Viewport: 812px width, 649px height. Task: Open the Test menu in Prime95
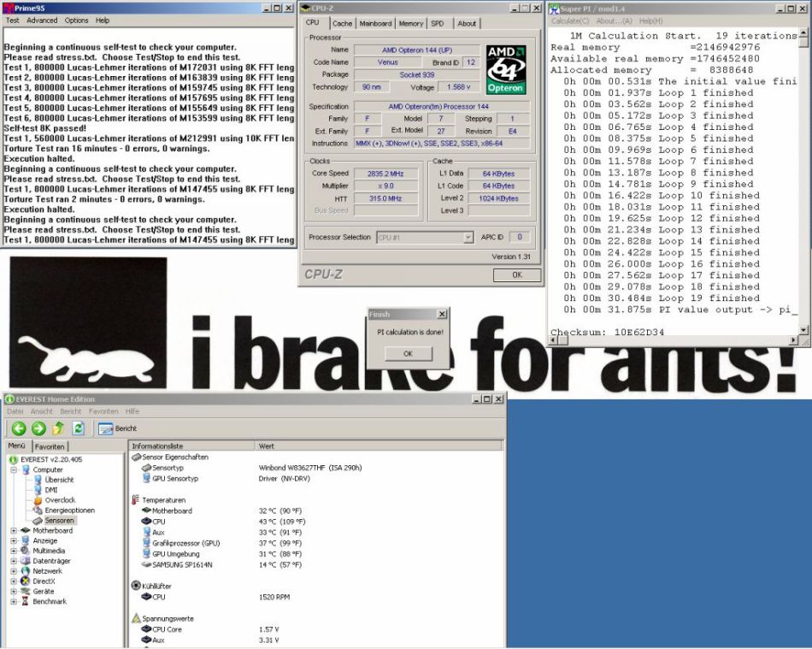tap(13, 21)
